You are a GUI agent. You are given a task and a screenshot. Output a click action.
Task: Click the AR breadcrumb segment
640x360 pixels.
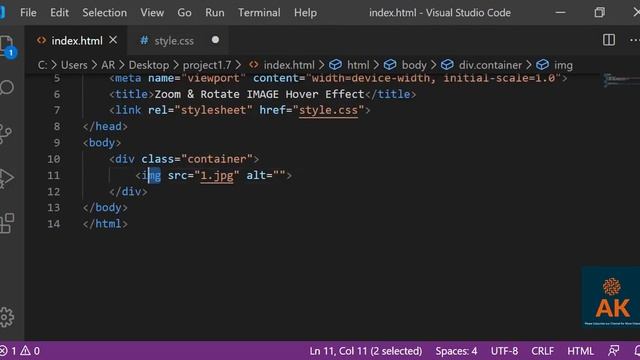tap(108, 65)
